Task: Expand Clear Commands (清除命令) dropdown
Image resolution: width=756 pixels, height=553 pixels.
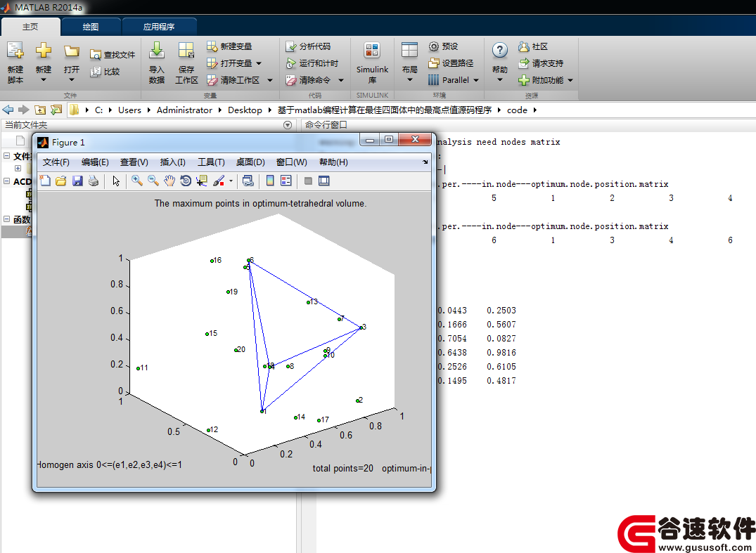Action: coord(341,80)
